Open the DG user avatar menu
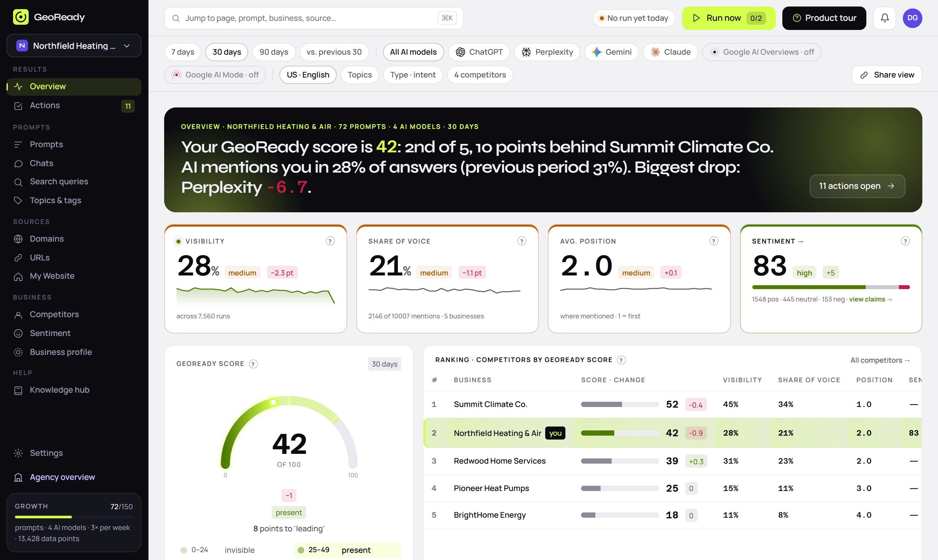The width and height of the screenshot is (938, 560). tap(912, 18)
